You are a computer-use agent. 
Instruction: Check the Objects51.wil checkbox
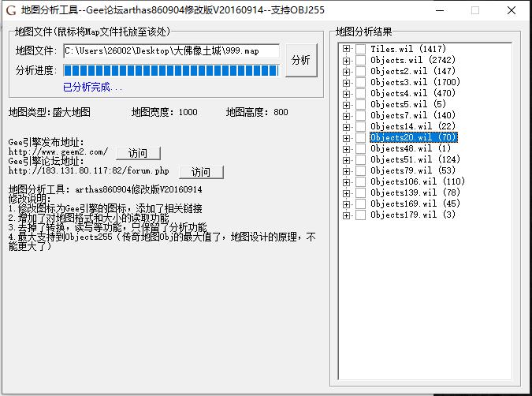click(360, 159)
